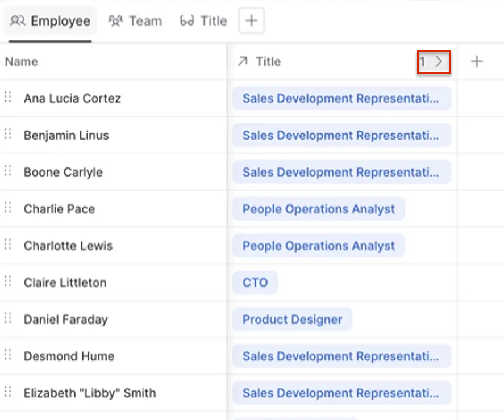504x420 pixels.
Task: Select the name Benjamin Linus
Action: 66,135
